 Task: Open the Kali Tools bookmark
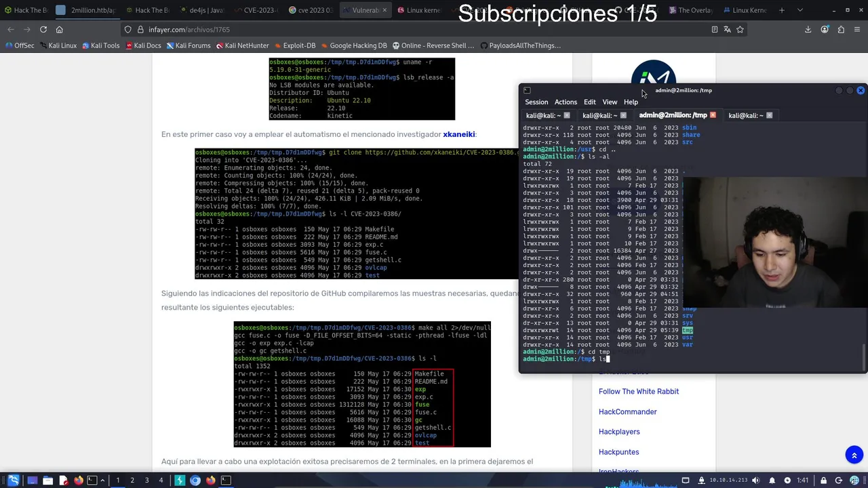(100, 45)
